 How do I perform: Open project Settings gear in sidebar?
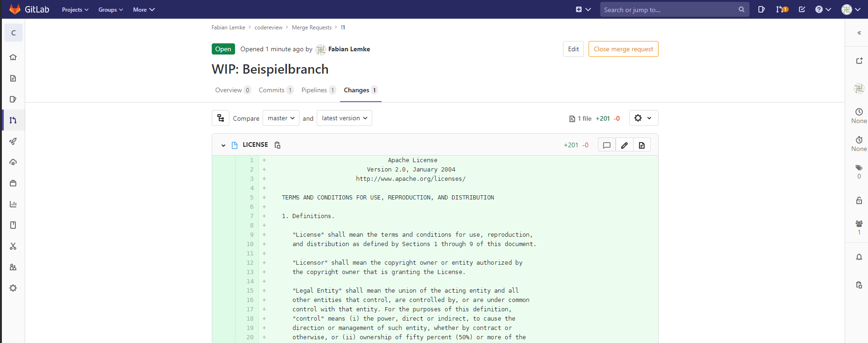13,288
